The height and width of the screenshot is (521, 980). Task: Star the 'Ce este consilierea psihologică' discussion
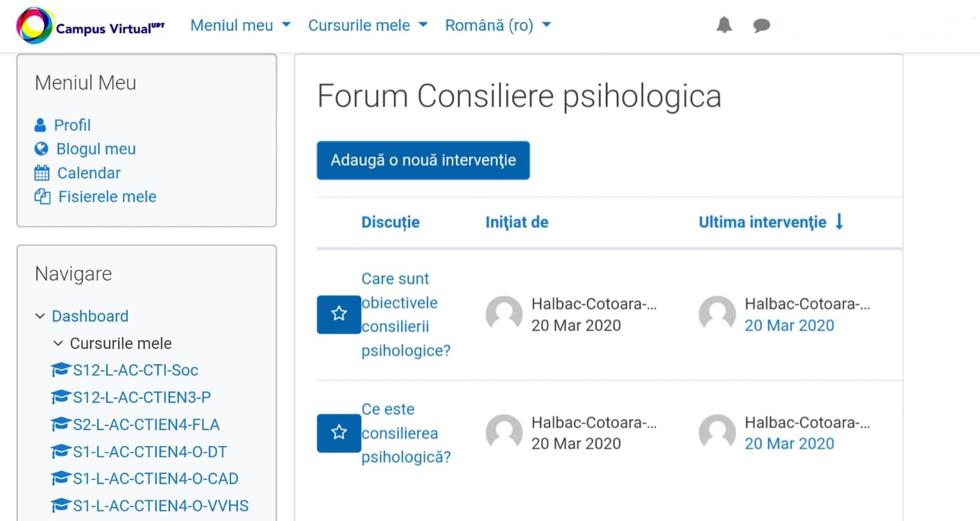(339, 433)
